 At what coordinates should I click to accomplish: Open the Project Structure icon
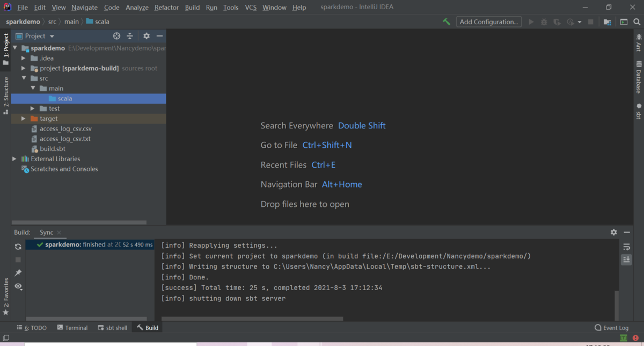tap(607, 22)
